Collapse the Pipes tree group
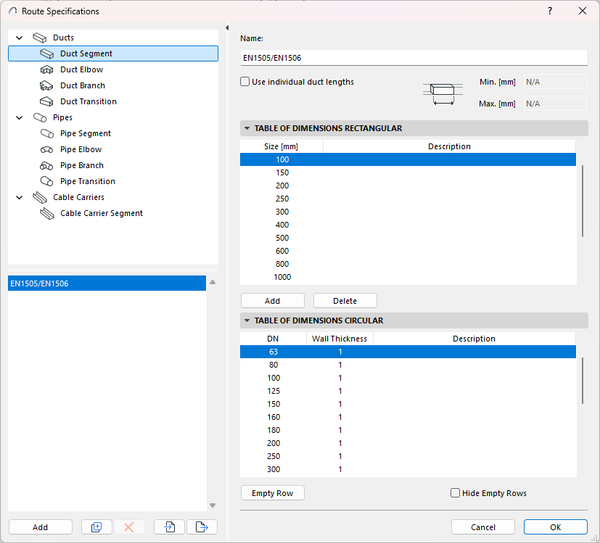This screenshot has width=600, height=543. pos(19,118)
